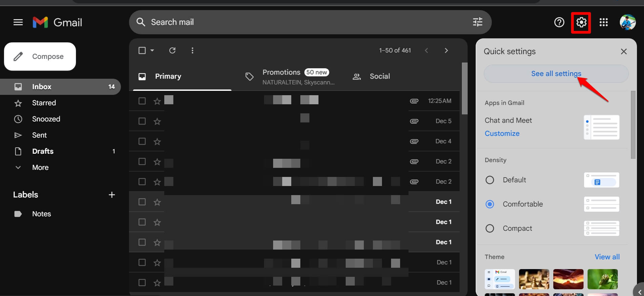This screenshot has height=296, width=644.
Task: Star the Dec 4 email
Action: tap(157, 141)
